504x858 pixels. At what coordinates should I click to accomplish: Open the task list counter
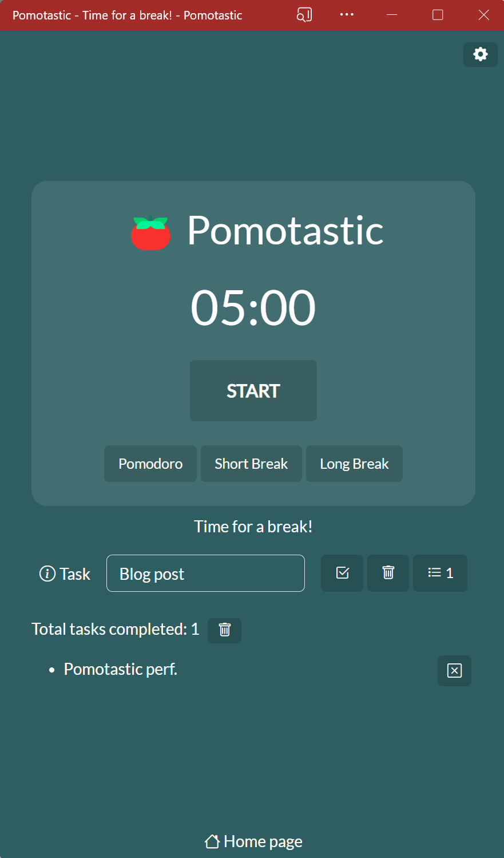click(x=439, y=573)
